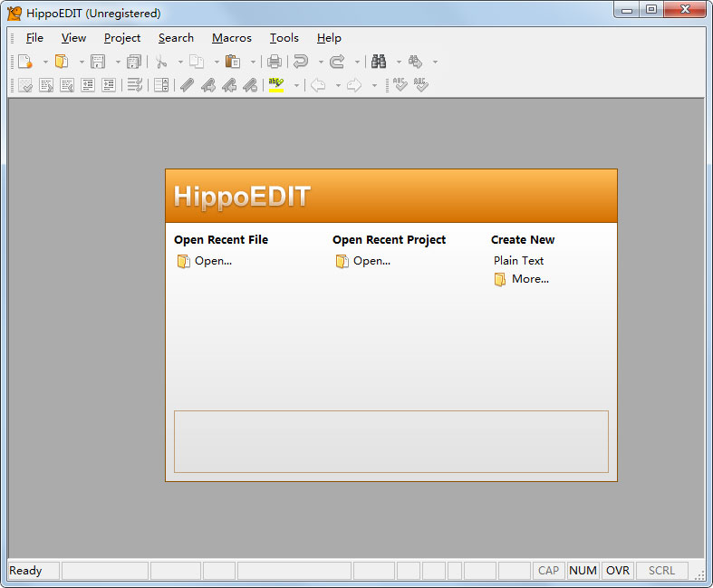The height and width of the screenshot is (588, 713).
Task: Click the New document icon
Action: tap(25, 62)
